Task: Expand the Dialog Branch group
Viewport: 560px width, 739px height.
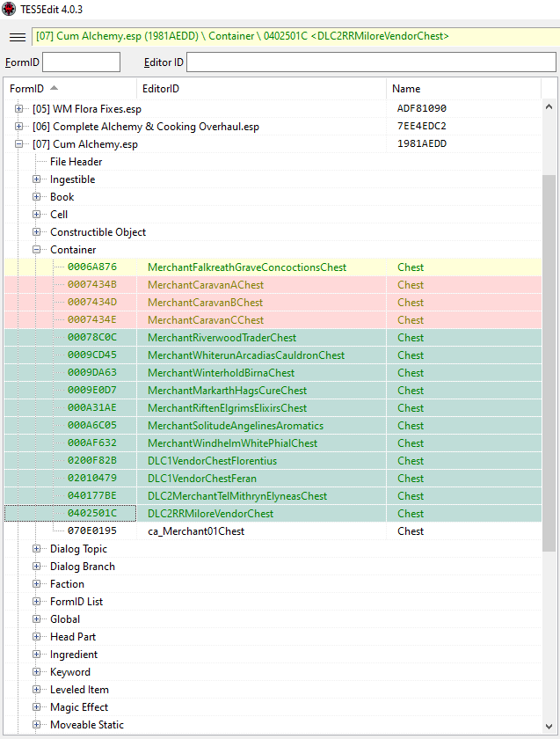Action: point(36,566)
